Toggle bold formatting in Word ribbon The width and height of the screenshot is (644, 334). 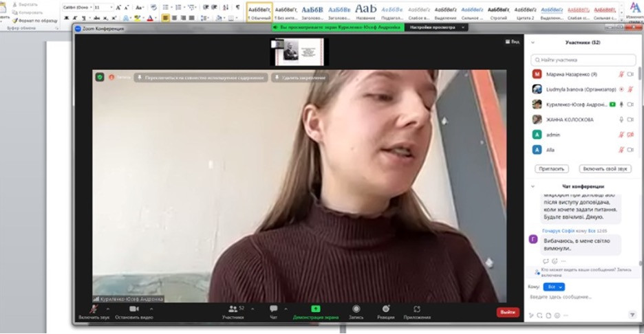(x=66, y=18)
